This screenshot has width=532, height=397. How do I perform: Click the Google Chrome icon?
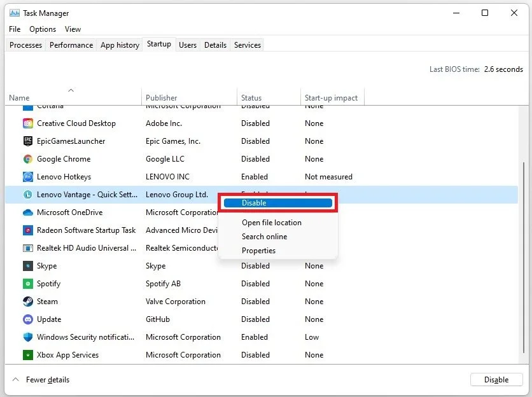[28, 159]
